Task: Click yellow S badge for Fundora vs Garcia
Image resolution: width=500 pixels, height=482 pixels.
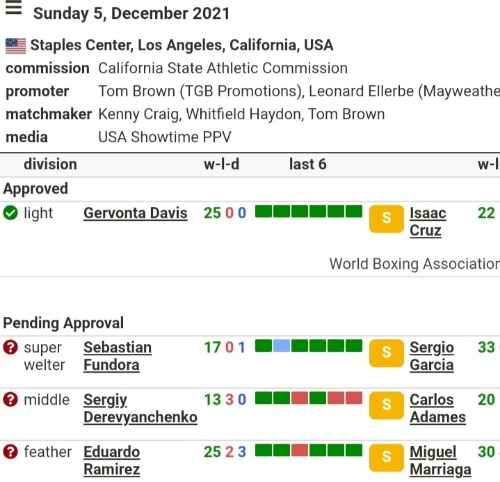Action: (386, 353)
